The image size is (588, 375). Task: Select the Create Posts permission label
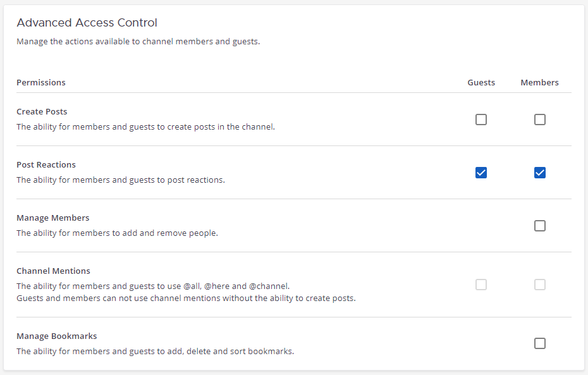click(x=42, y=111)
